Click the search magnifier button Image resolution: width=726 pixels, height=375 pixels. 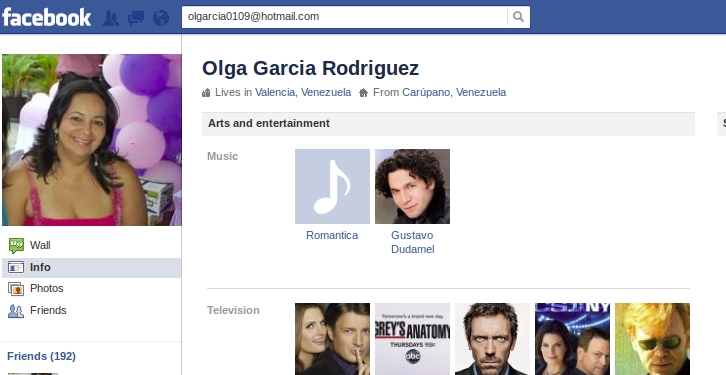pyautogui.click(x=519, y=17)
